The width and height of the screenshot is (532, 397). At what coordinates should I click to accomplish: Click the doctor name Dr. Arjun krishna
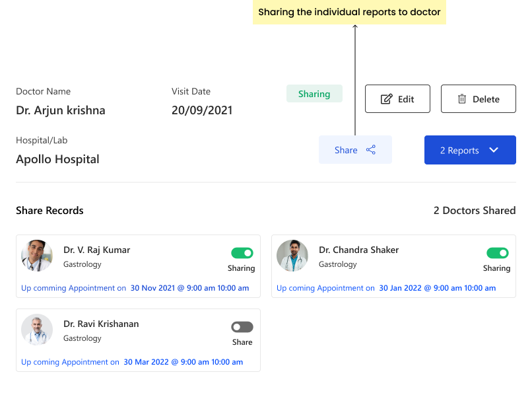coord(61,110)
